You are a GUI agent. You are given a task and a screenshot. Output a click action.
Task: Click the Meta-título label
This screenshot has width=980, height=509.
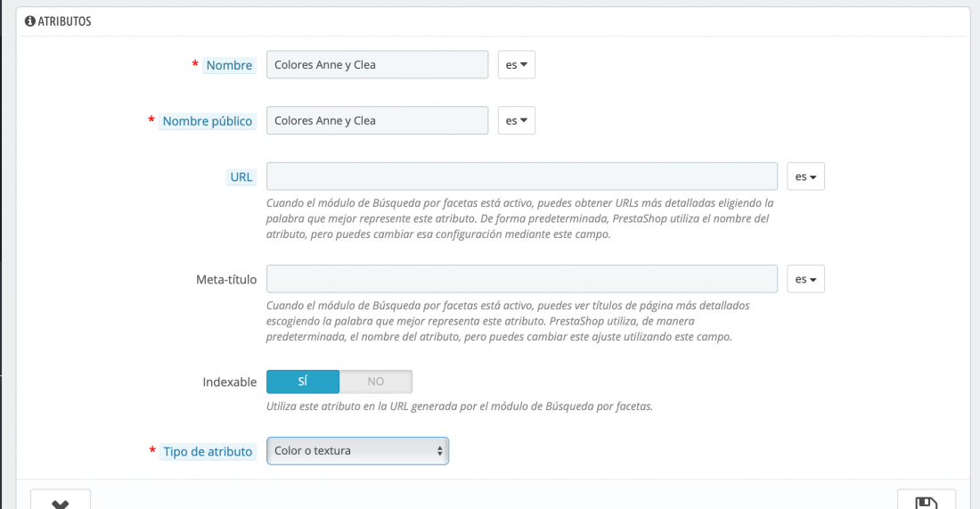pos(226,280)
